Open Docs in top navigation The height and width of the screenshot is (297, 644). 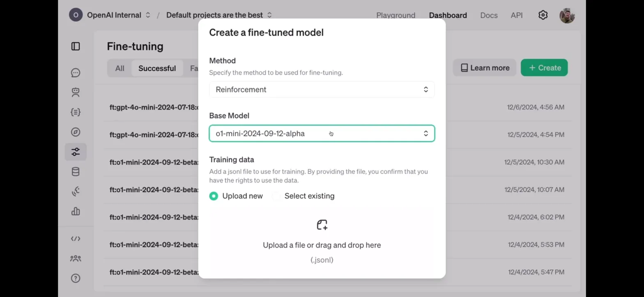pyautogui.click(x=489, y=15)
